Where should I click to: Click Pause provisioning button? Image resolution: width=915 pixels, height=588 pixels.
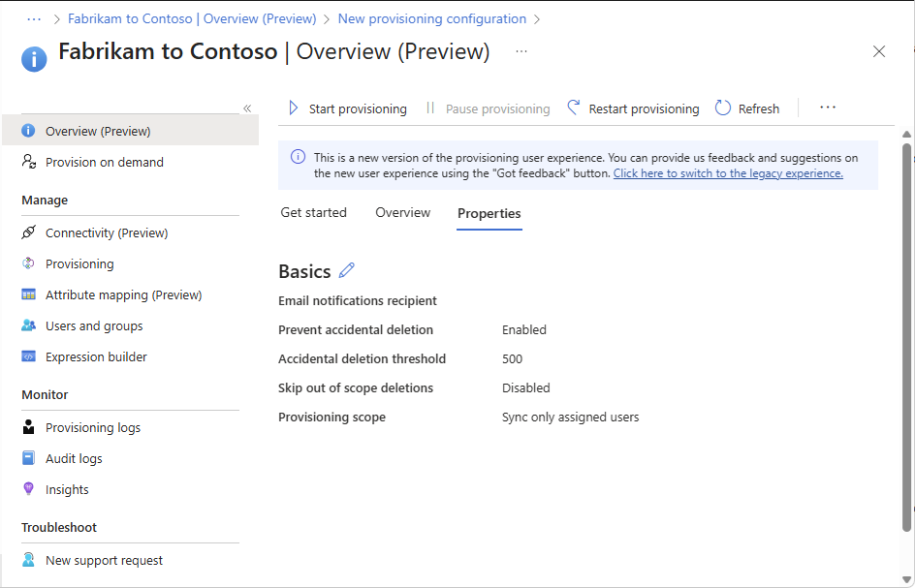(x=488, y=108)
